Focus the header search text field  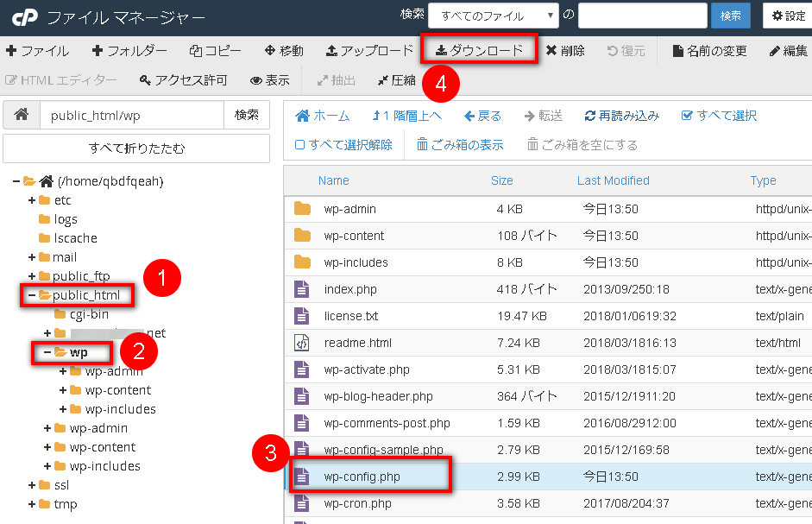pos(643,16)
